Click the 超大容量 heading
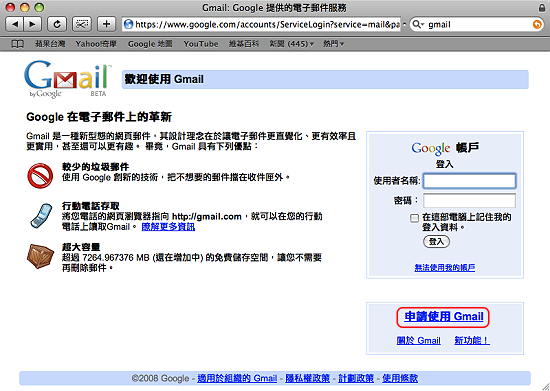This screenshot has width=550, height=391. pyautogui.click(x=81, y=247)
